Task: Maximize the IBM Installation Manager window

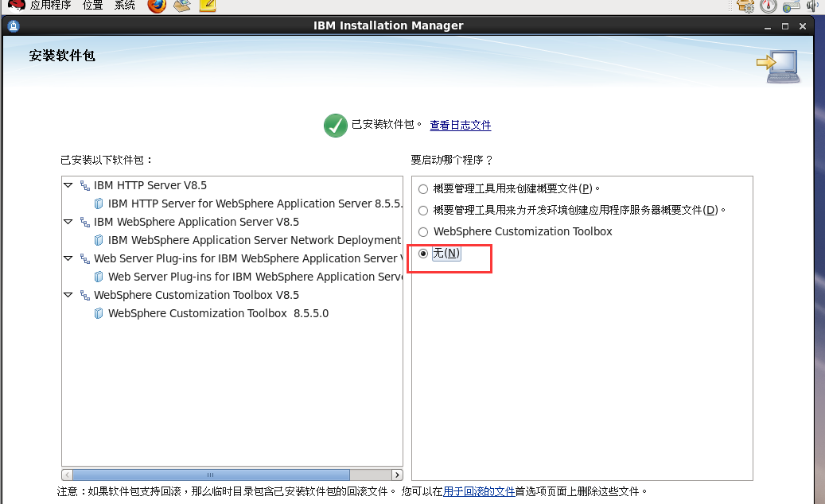Action: pyautogui.click(x=785, y=26)
